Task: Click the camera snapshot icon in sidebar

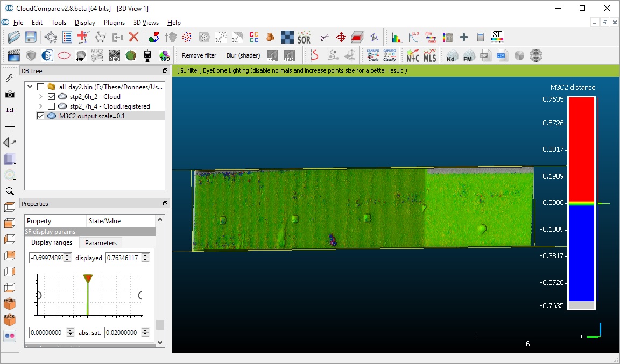Action: 10,94
